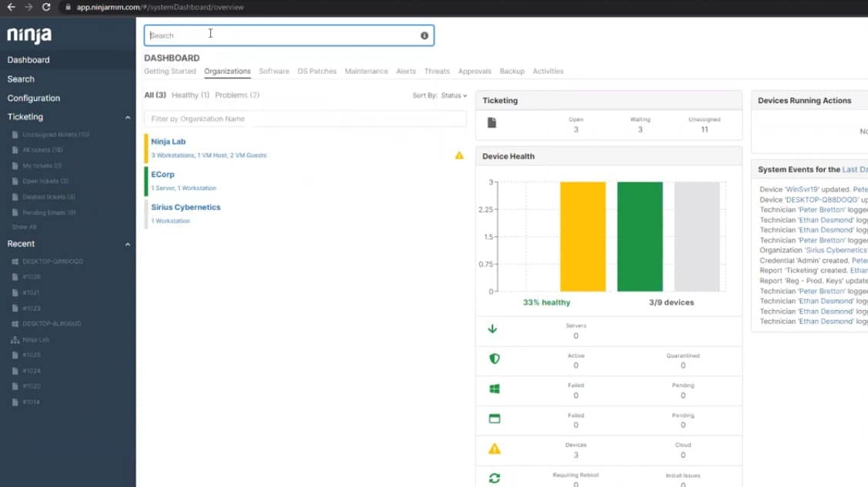868x487 pixels.
Task: Switch to the Backup tab
Action: tap(512, 72)
